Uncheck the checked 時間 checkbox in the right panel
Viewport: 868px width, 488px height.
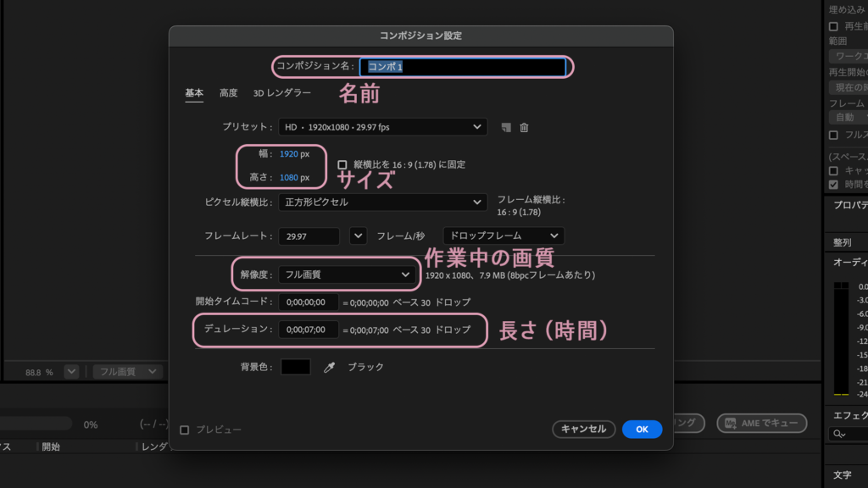click(x=833, y=184)
